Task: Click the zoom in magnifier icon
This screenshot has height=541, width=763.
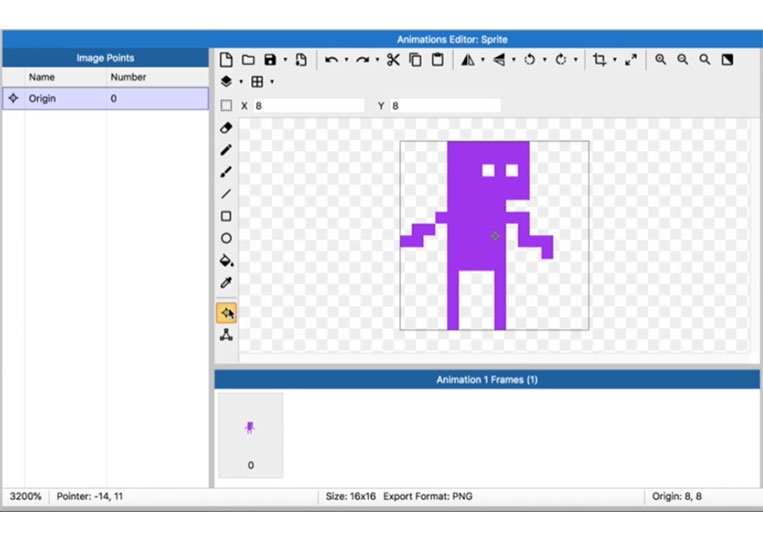Action: 660,60
